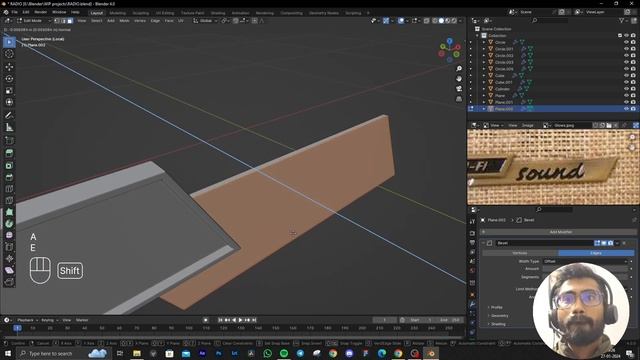Click the Pan view hand icon
Screen dimensions: 640x360
[x=459, y=78]
